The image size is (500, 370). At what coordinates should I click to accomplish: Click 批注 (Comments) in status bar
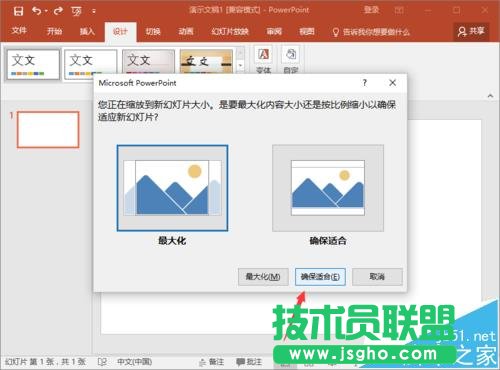pyautogui.click(x=249, y=362)
